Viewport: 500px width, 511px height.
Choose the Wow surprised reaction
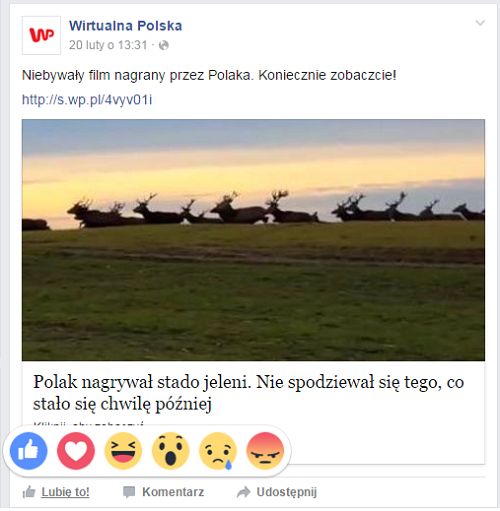click(x=171, y=451)
